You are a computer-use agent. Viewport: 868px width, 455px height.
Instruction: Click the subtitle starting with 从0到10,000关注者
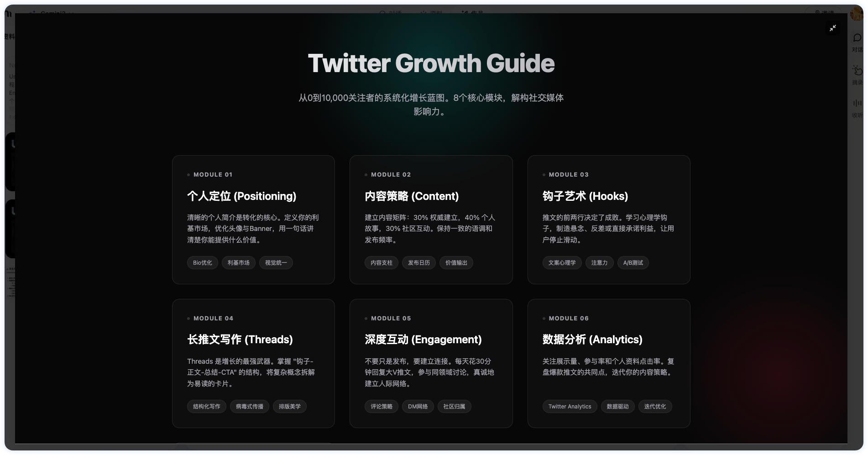click(431, 105)
